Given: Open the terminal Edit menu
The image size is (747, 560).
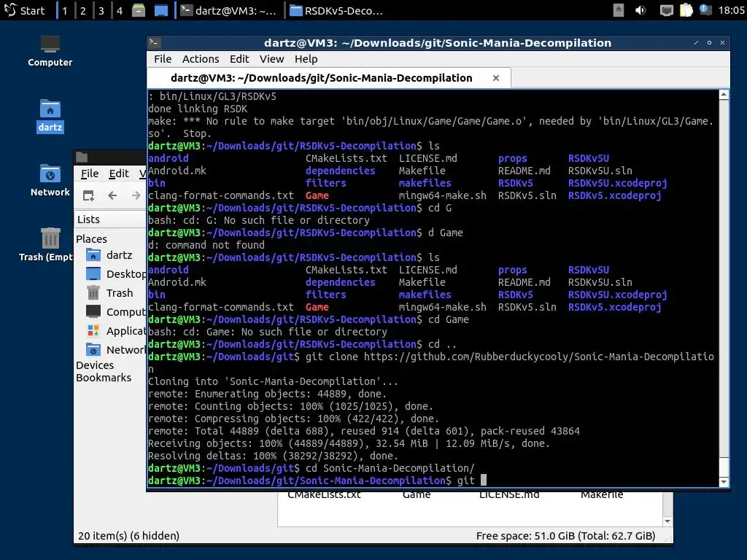Looking at the screenshot, I should tap(239, 59).
